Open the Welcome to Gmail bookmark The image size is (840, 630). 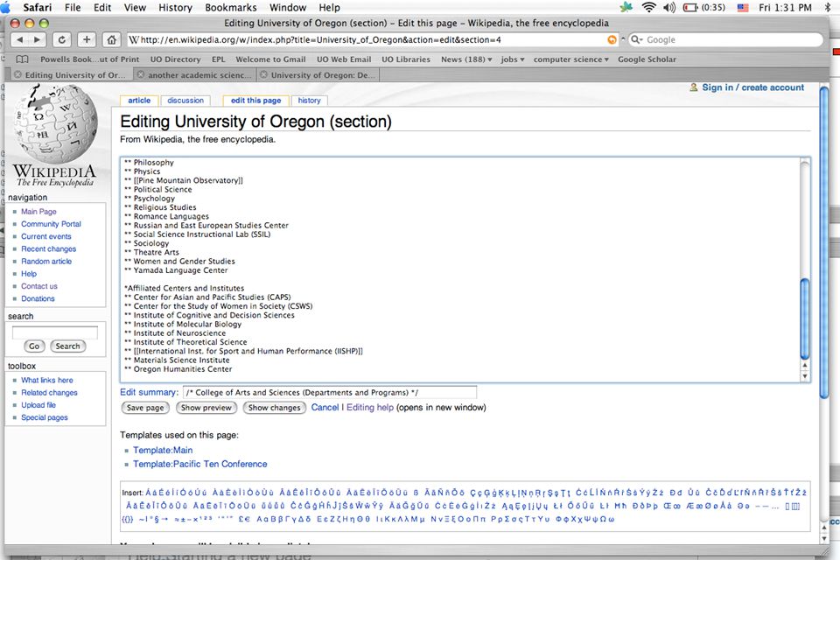270,59
